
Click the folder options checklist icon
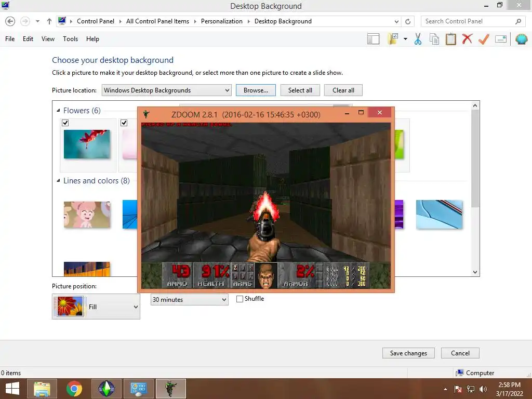tap(393, 39)
